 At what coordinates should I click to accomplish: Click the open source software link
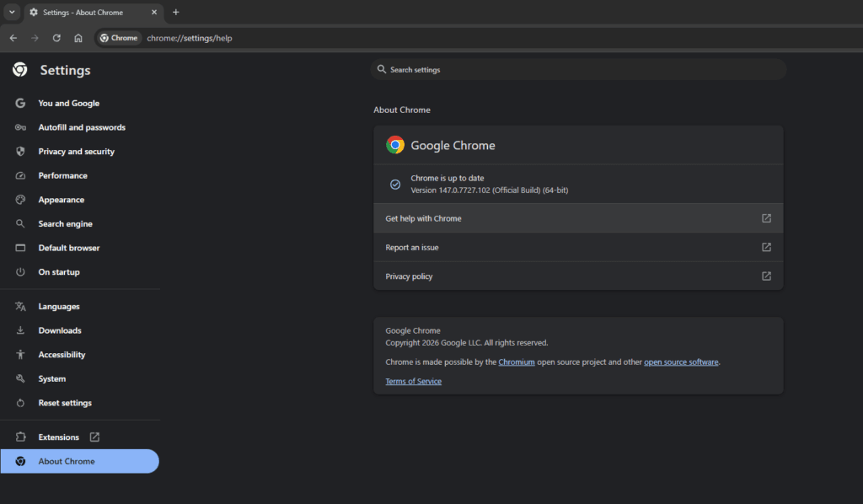pos(681,362)
